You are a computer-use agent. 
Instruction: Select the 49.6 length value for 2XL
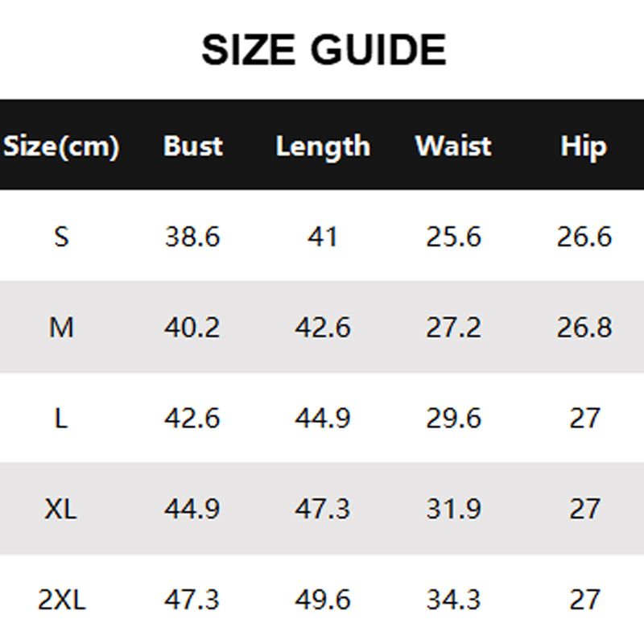pyautogui.click(x=323, y=600)
